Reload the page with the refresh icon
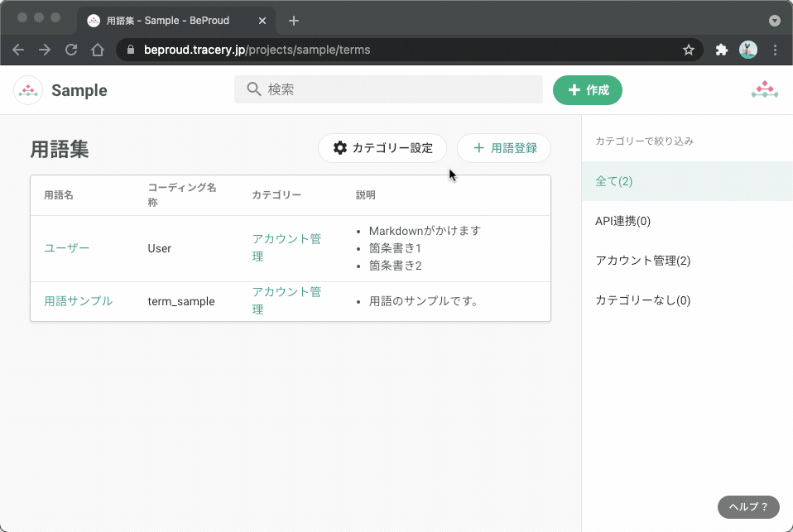The image size is (793, 532). [x=71, y=50]
